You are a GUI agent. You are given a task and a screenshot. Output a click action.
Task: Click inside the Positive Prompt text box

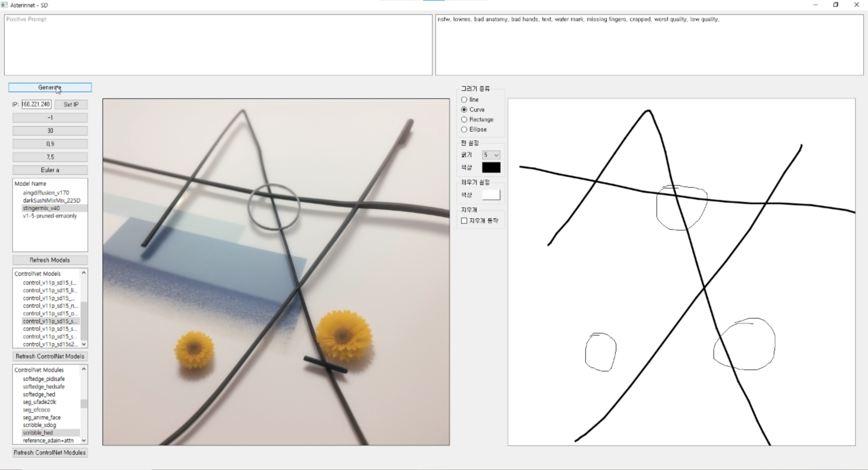[x=218, y=45]
